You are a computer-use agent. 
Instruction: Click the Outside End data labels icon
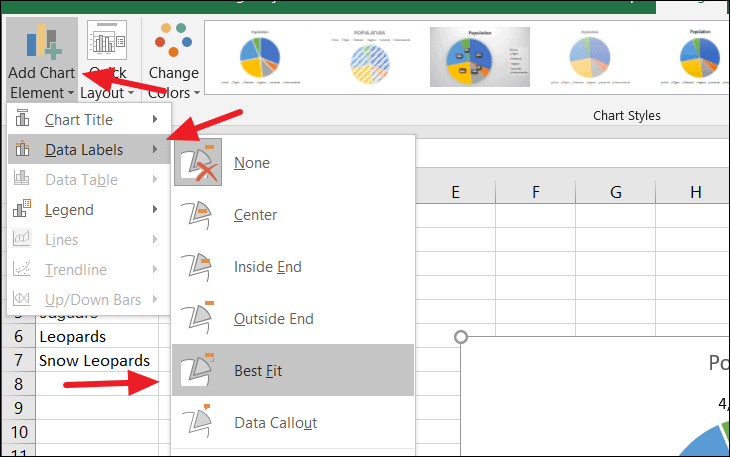point(197,318)
